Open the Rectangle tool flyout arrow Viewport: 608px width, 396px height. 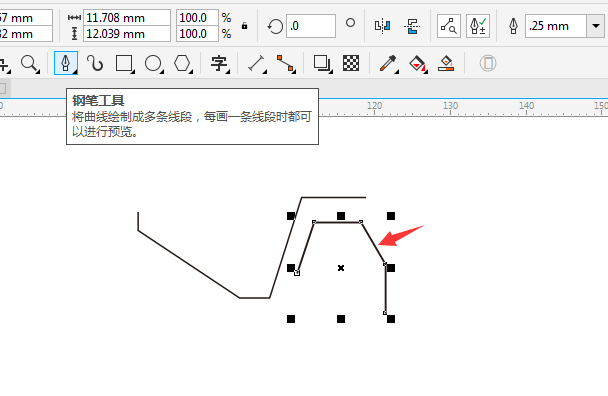coord(133,72)
